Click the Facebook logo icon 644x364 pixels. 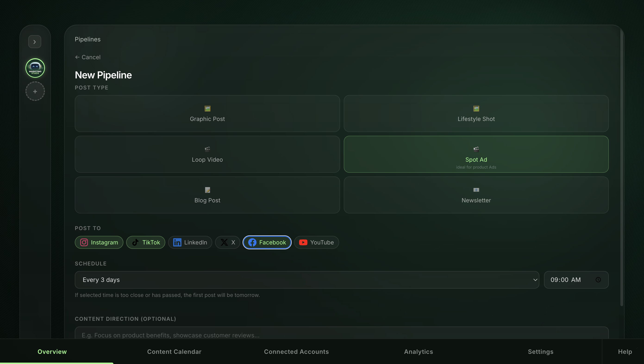(x=252, y=242)
